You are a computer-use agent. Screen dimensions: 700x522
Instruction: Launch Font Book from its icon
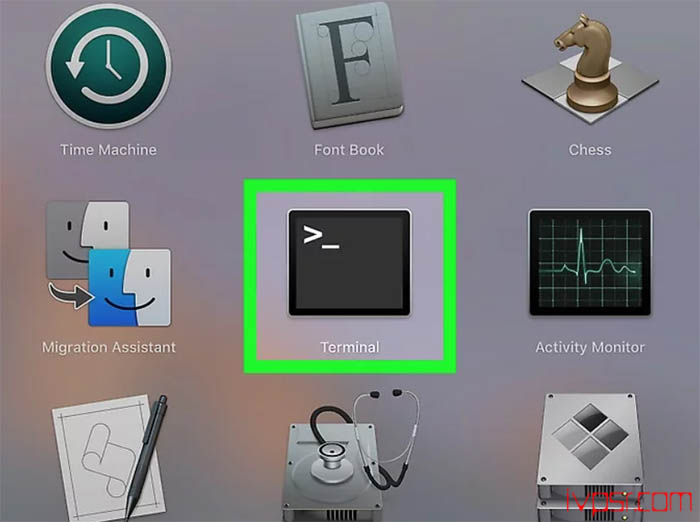coord(350,66)
